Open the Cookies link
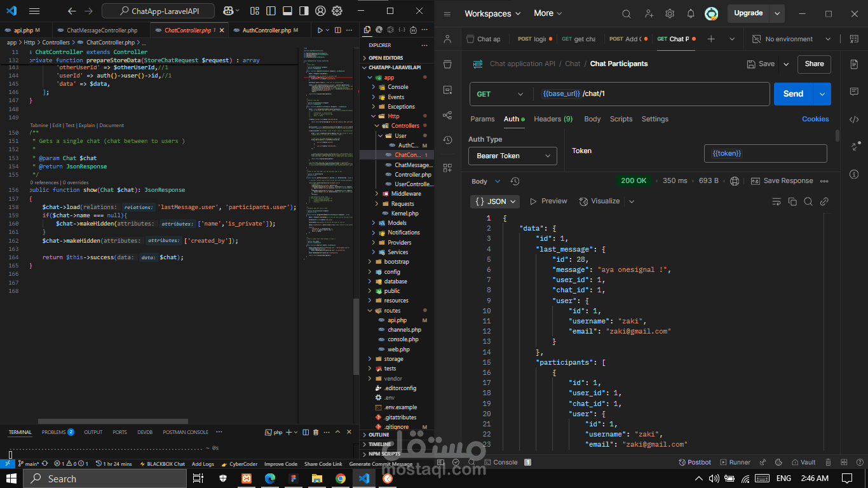Image resolution: width=868 pixels, height=488 pixels. 815,119
